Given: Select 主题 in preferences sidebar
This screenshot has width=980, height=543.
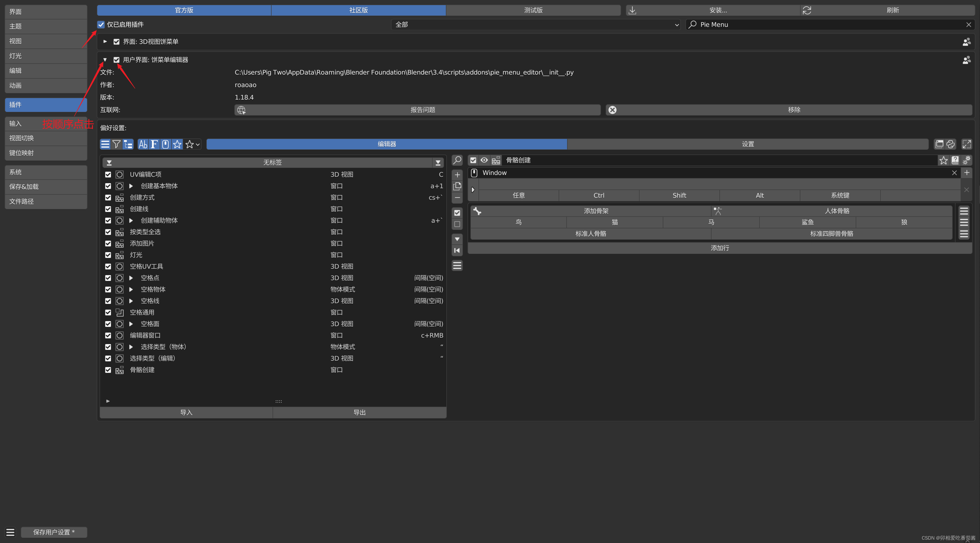Looking at the screenshot, I should [46, 27].
